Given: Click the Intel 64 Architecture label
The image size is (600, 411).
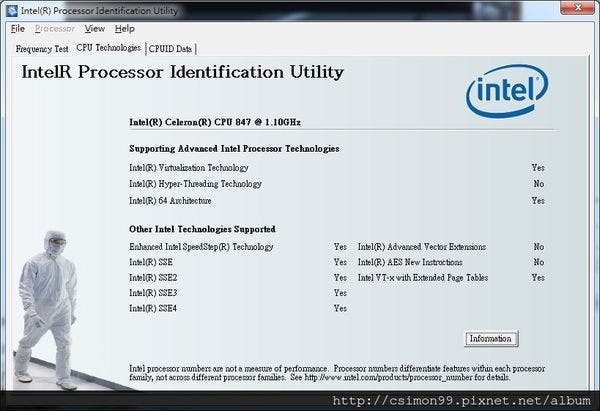Looking at the screenshot, I should coord(170,200).
